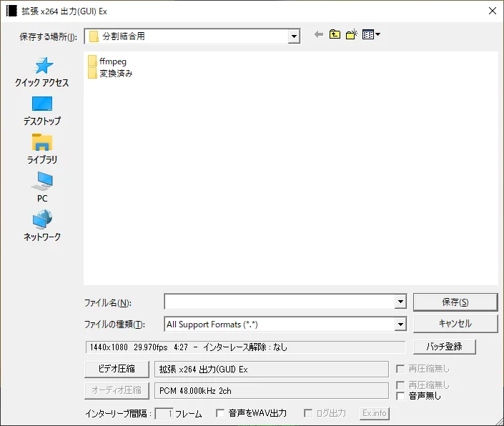
Task: Select the 変換済み folder
Action: click(x=115, y=73)
